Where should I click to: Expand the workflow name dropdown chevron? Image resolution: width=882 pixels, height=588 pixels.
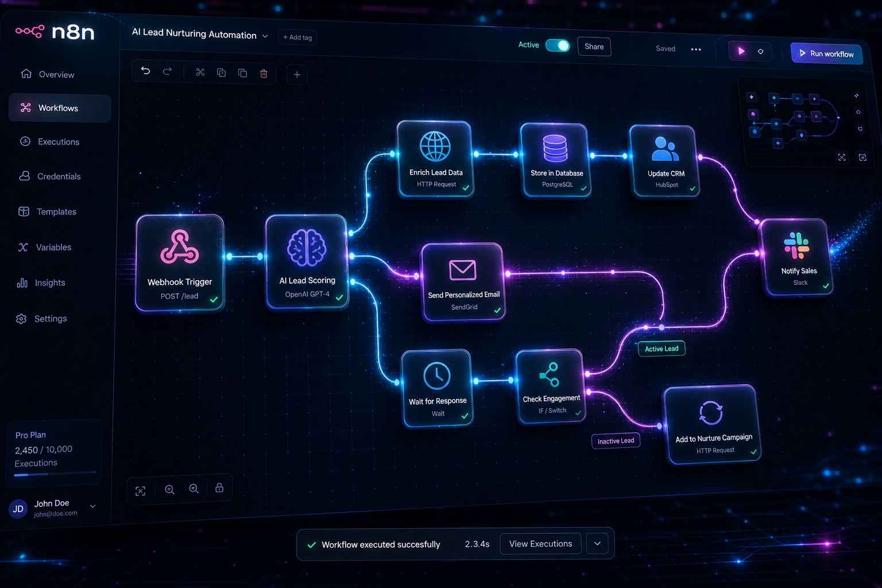tap(265, 36)
